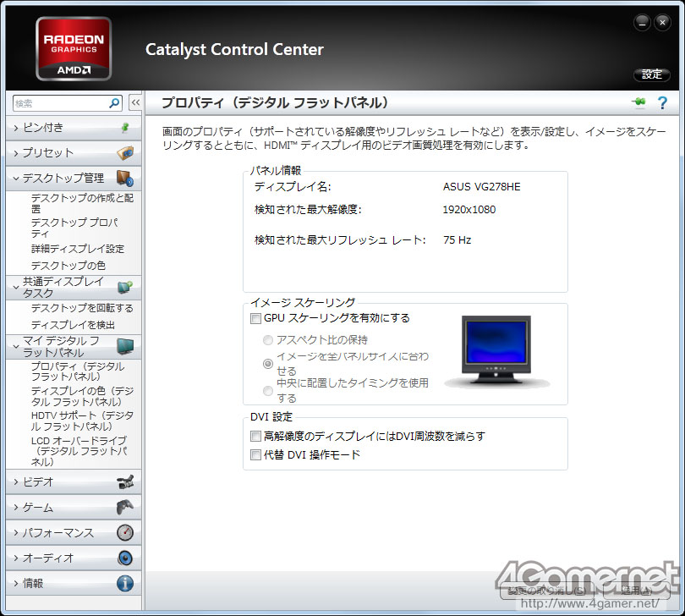Viewport: 685px width, 616px height.
Task: Expand the 情報 section
Action: 16,583
